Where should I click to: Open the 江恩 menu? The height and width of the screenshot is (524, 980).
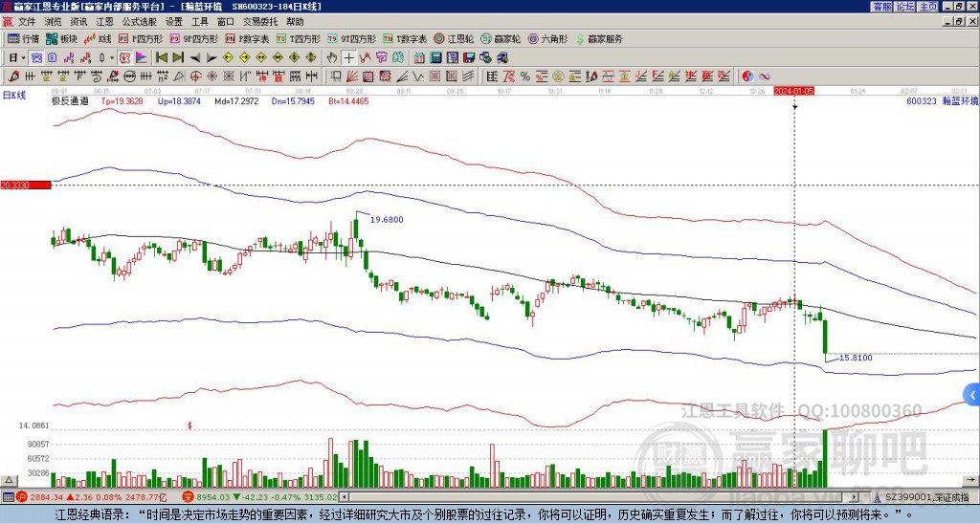coord(104,22)
